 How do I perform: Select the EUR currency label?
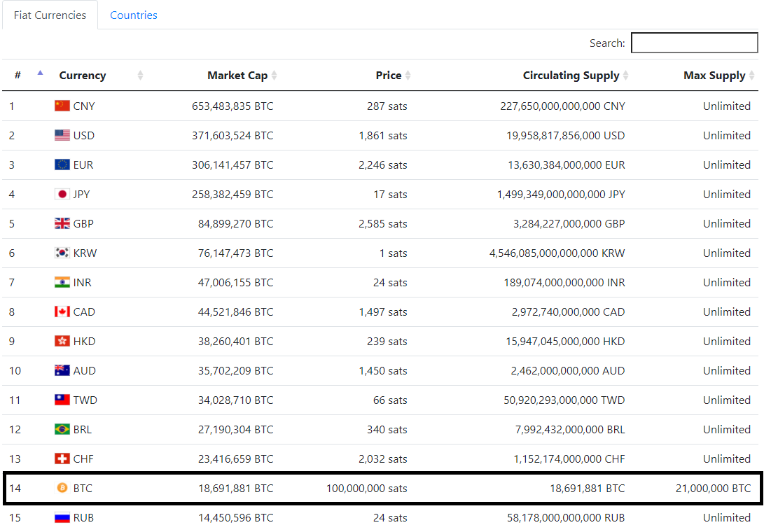(x=83, y=164)
